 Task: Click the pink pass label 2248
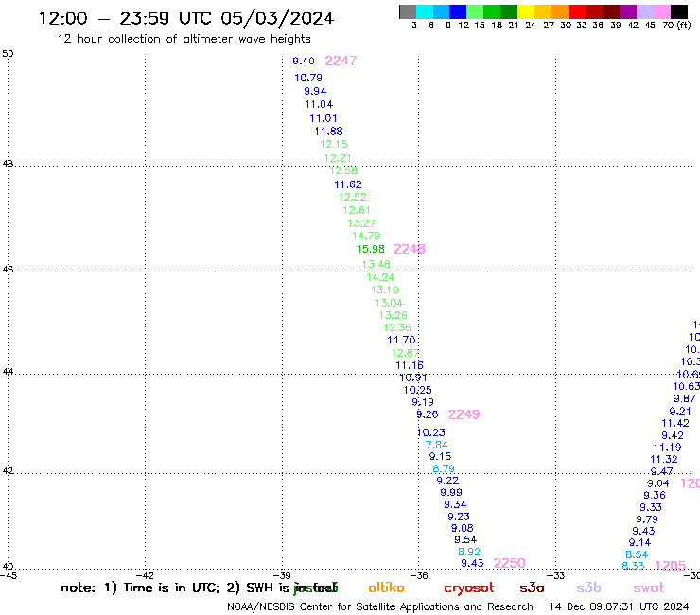pos(409,249)
